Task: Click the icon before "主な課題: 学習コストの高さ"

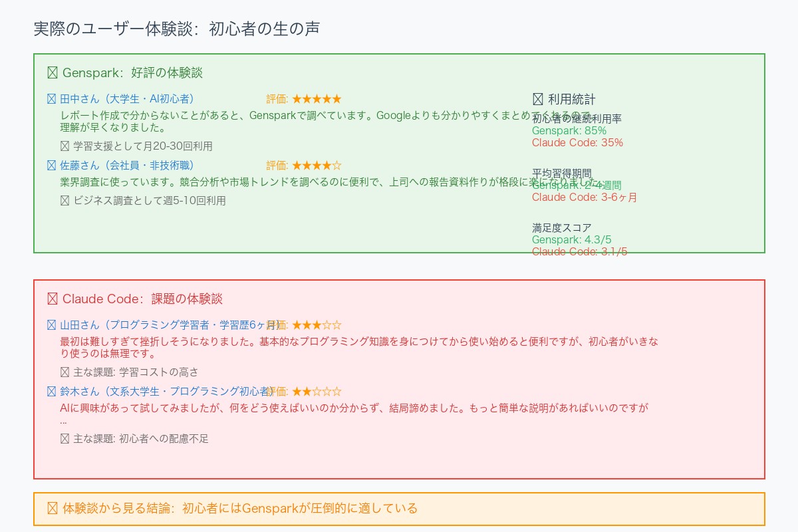Action: click(65, 372)
